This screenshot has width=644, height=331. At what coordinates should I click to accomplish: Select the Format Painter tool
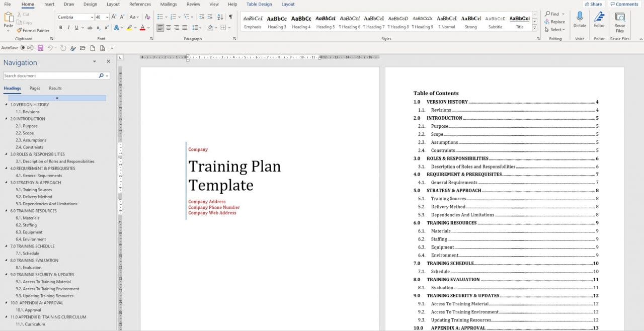point(33,30)
